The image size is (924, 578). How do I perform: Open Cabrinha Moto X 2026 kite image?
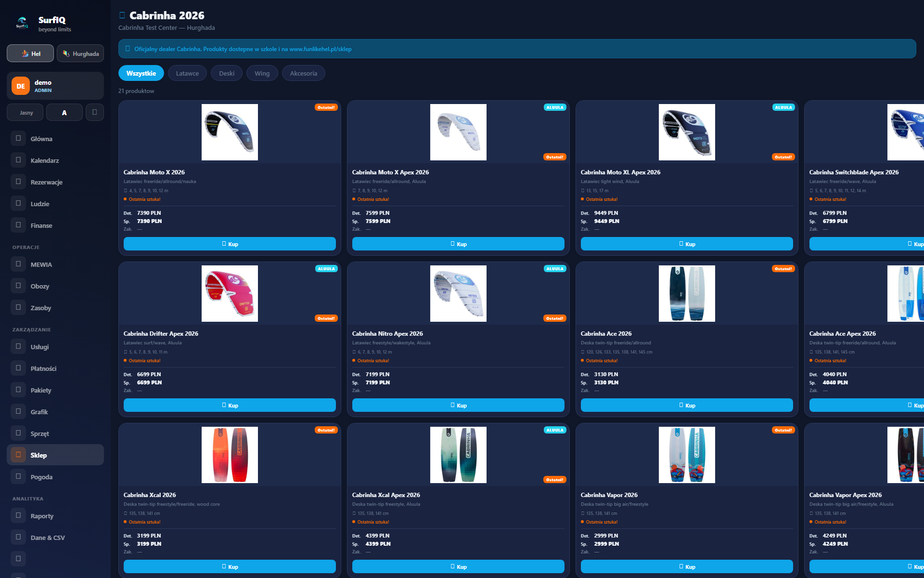coord(230,132)
